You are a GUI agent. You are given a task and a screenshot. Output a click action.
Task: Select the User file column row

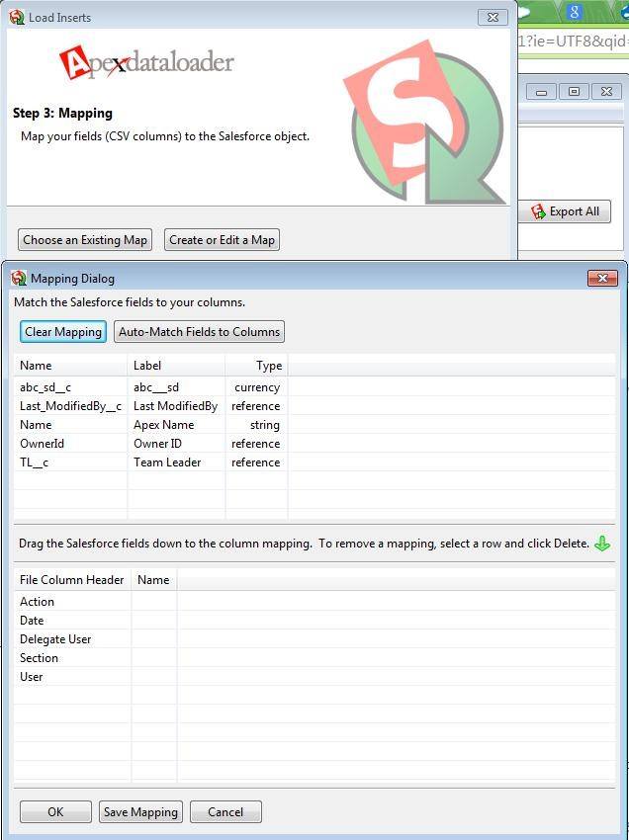click(x=314, y=677)
